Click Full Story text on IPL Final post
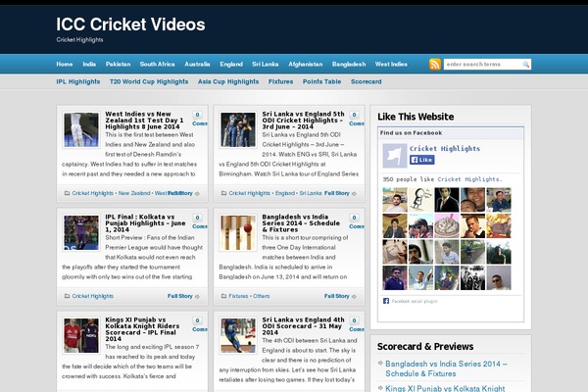The height and width of the screenshot is (392, 588). tap(180, 296)
